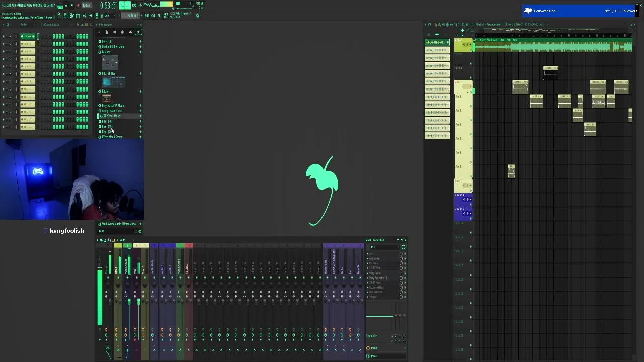
Task: Click the Favorites star tab in Browser
Action: pyautogui.click(x=138, y=32)
